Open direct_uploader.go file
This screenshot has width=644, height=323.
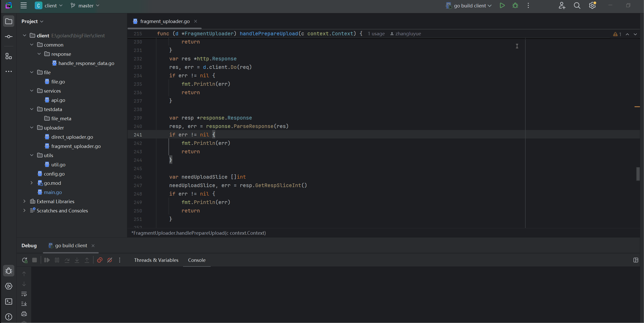coord(72,137)
